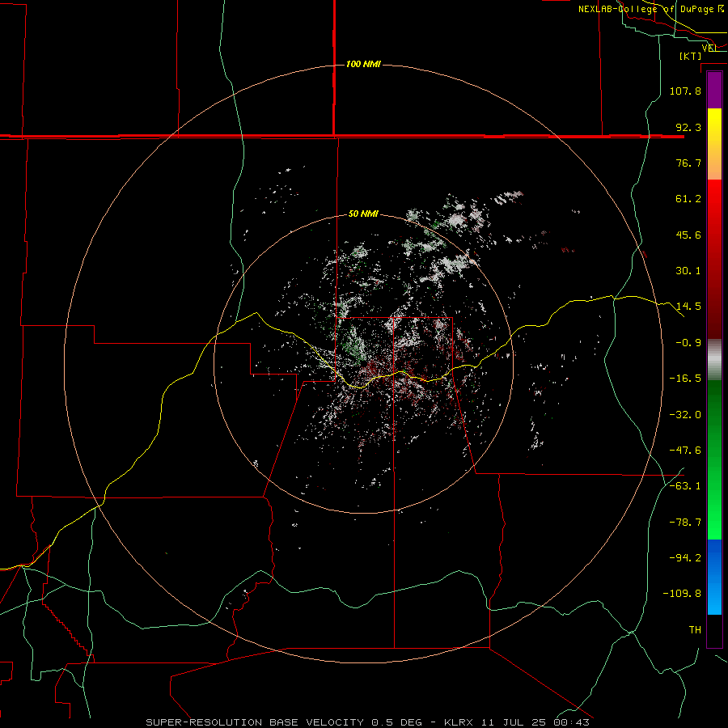Click the -16.5 velocity scale value
The height and width of the screenshot is (728, 728).
pos(685,379)
